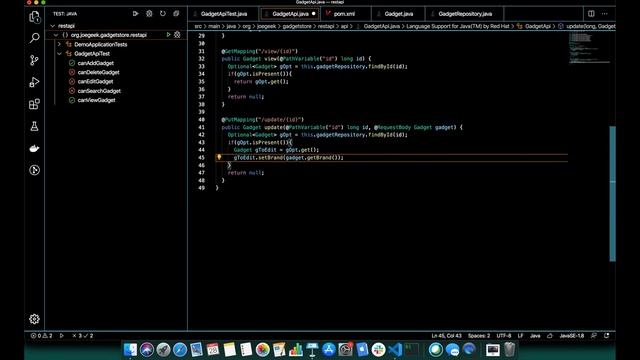Open the Explorer view in activity bar
The image size is (640, 360).
point(34,17)
